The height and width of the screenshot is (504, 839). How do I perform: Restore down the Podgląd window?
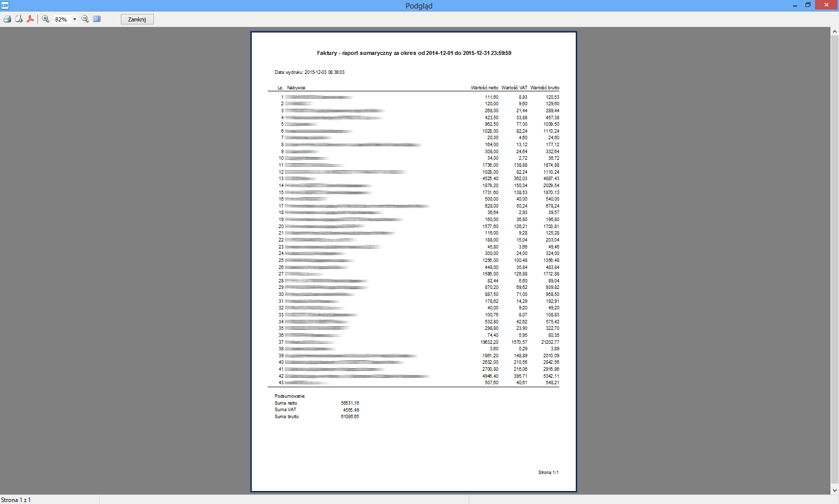[x=808, y=5]
